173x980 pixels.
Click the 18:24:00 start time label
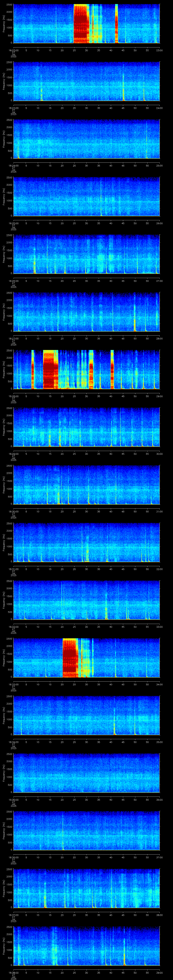tap(13, 166)
